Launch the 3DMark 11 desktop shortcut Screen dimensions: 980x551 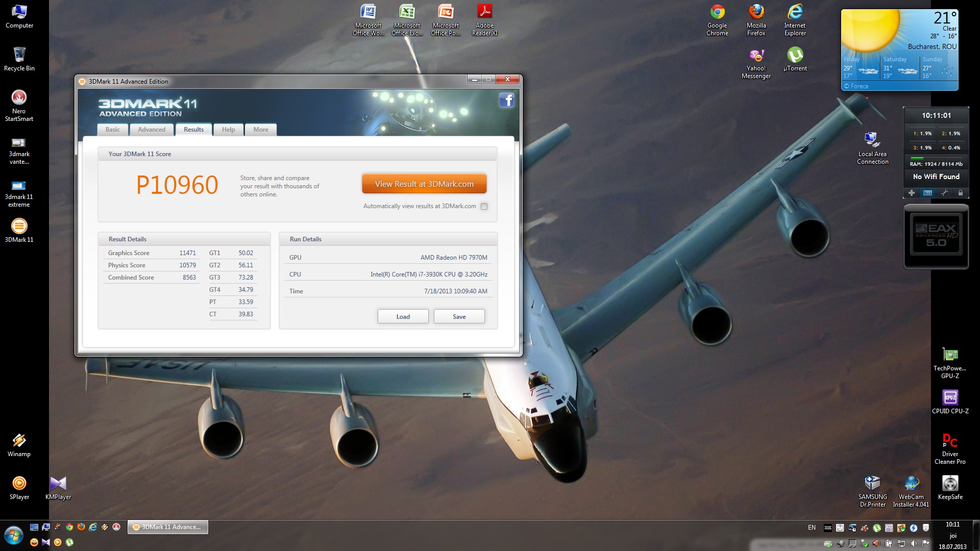point(19,231)
